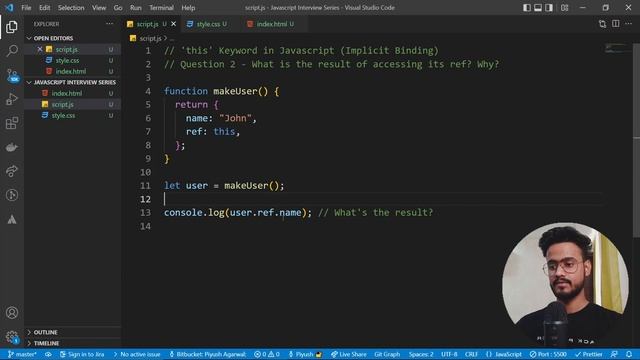Screen dimensions: 640x360
Task: Click Sign in to Jira
Action: tap(82, 354)
